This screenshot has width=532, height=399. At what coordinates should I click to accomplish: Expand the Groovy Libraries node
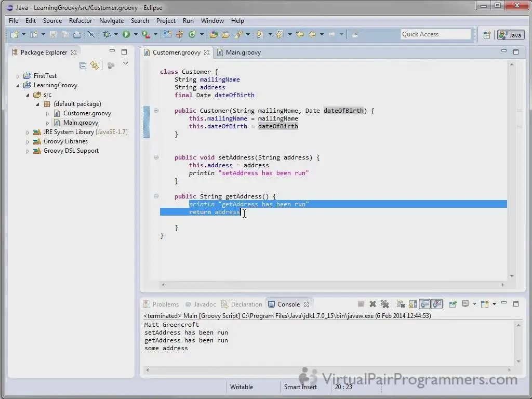[28, 142]
